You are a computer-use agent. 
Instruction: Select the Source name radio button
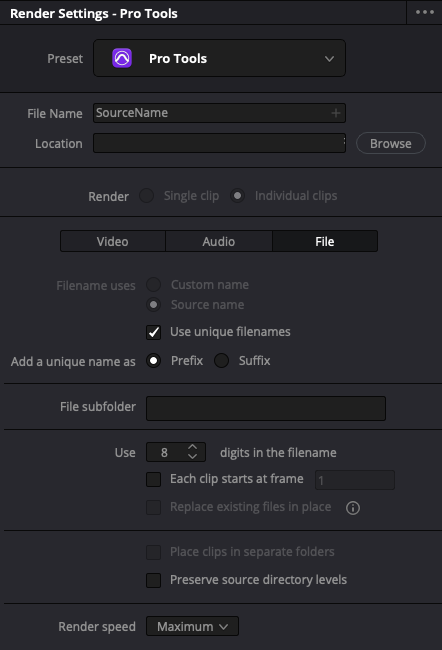coord(153,305)
